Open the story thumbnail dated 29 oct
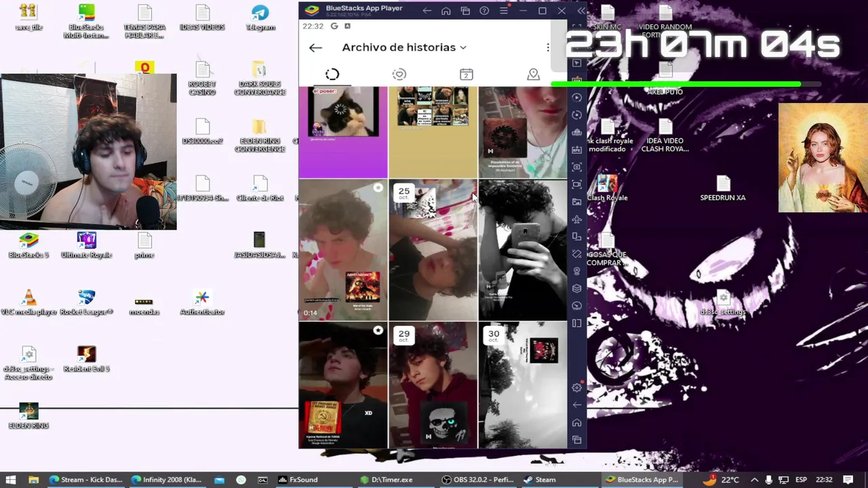 [x=433, y=386]
